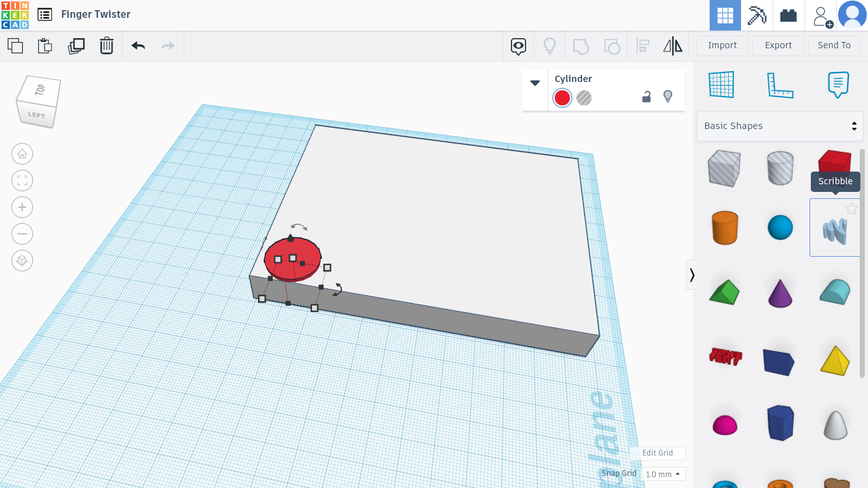The height and width of the screenshot is (488, 868).
Task: Pick the dark blue Wedge shape
Action: pyautogui.click(x=779, y=361)
